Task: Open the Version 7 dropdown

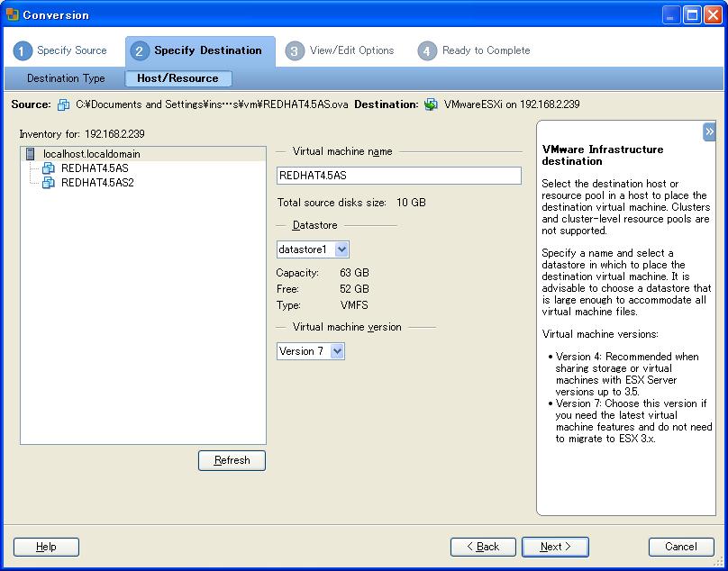Action: pos(337,351)
